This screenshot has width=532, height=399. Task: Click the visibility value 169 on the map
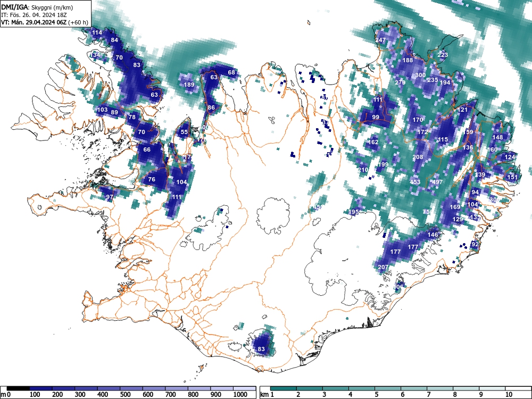point(455,207)
